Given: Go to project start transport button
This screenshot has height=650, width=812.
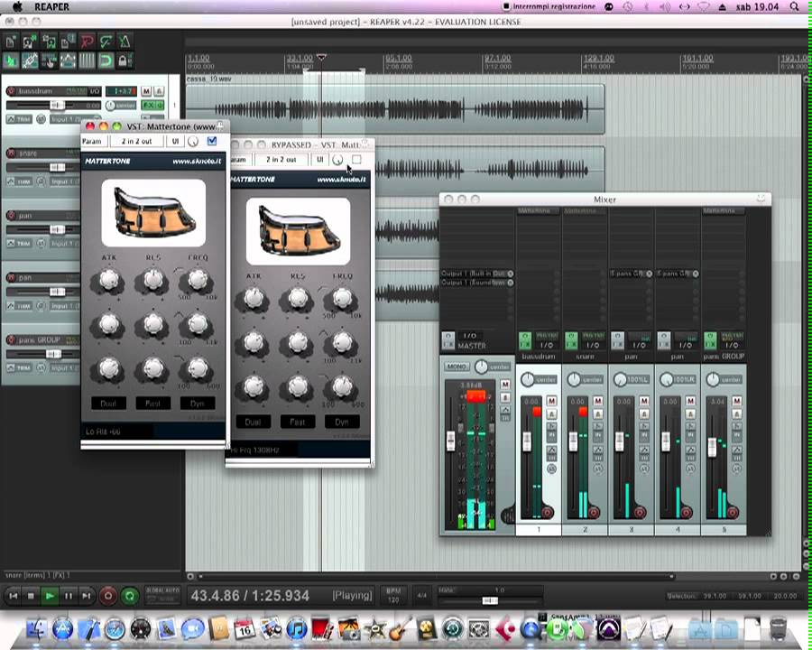Looking at the screenshot, I should [x=13, y=596].
